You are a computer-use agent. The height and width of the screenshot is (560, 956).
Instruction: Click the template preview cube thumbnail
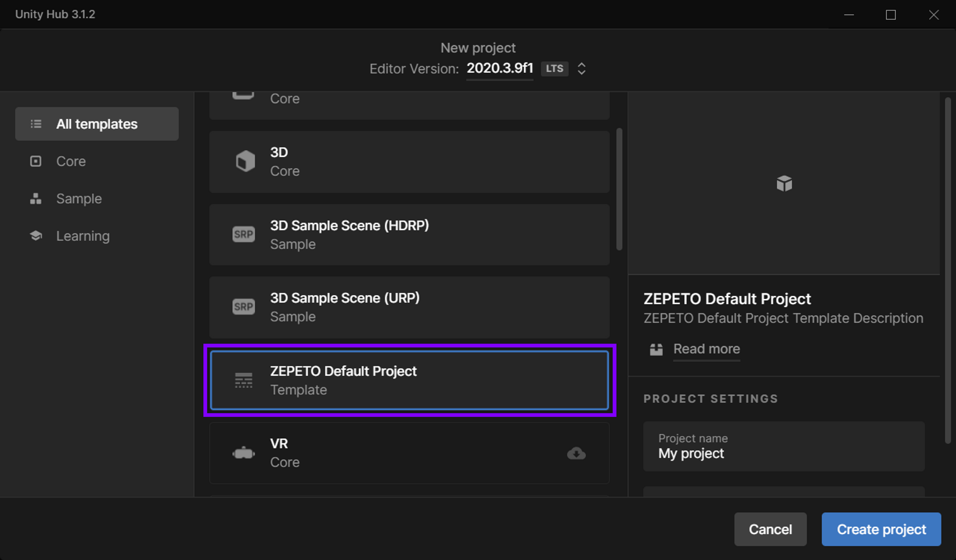[784, 183]
